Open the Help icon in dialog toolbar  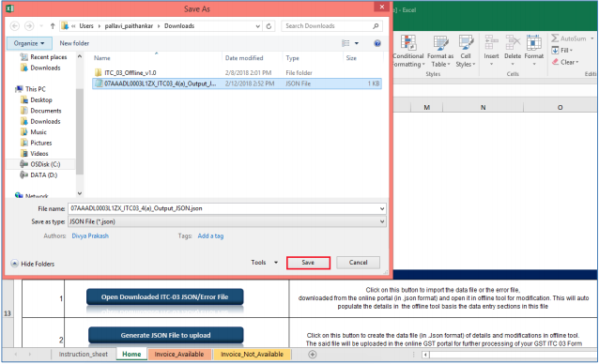coord(377,43)
